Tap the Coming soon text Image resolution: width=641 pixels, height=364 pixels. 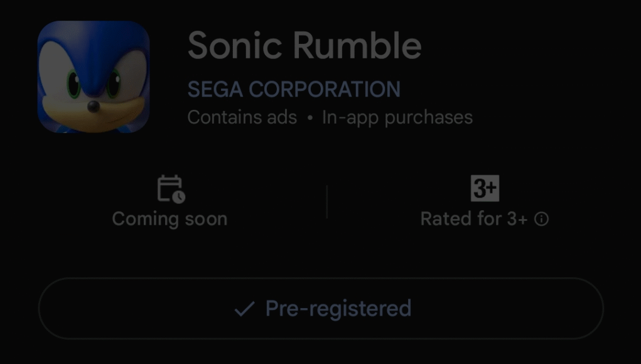pos(170,219)
